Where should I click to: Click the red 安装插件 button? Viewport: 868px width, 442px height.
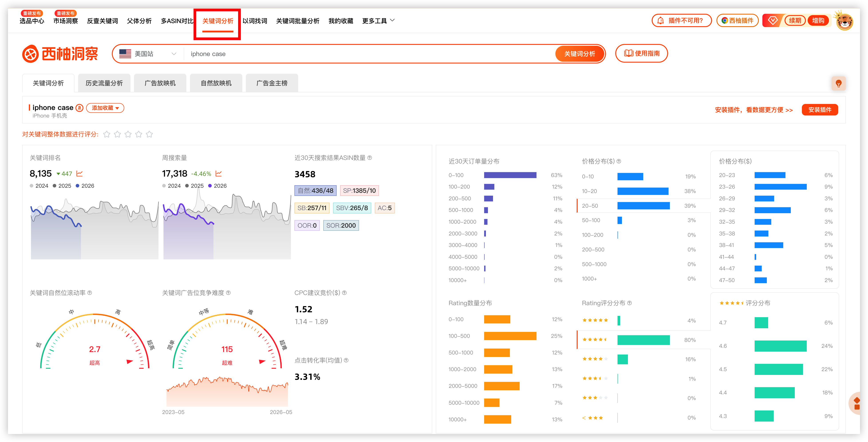[819, 110]
